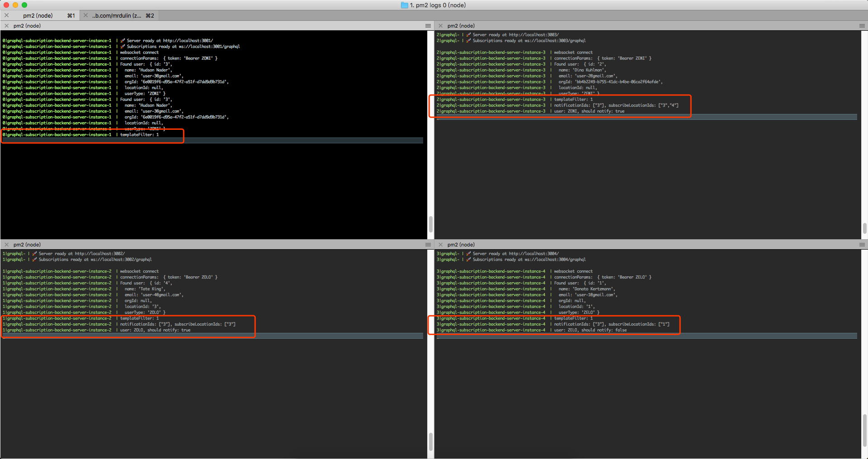Click "Found user: { id: '1'," line
The width and height of the screenshot is (868, 459).
[580, 283]
